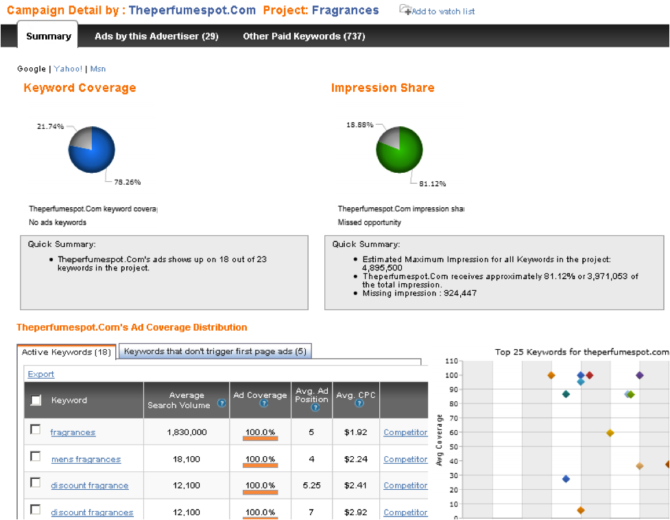Open Other Paid Keywords (737) tab
This screenshot has width=670, height=520.
point(304,36)
